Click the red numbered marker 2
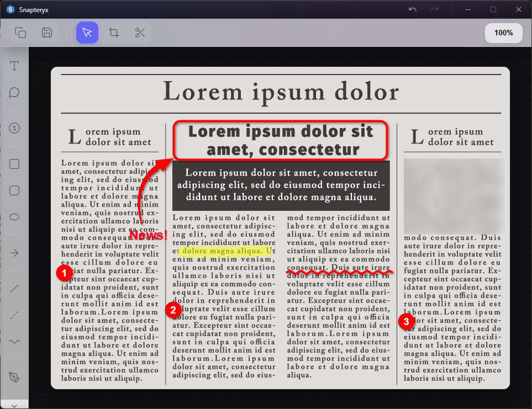532x409 pixels. [173, 310]
